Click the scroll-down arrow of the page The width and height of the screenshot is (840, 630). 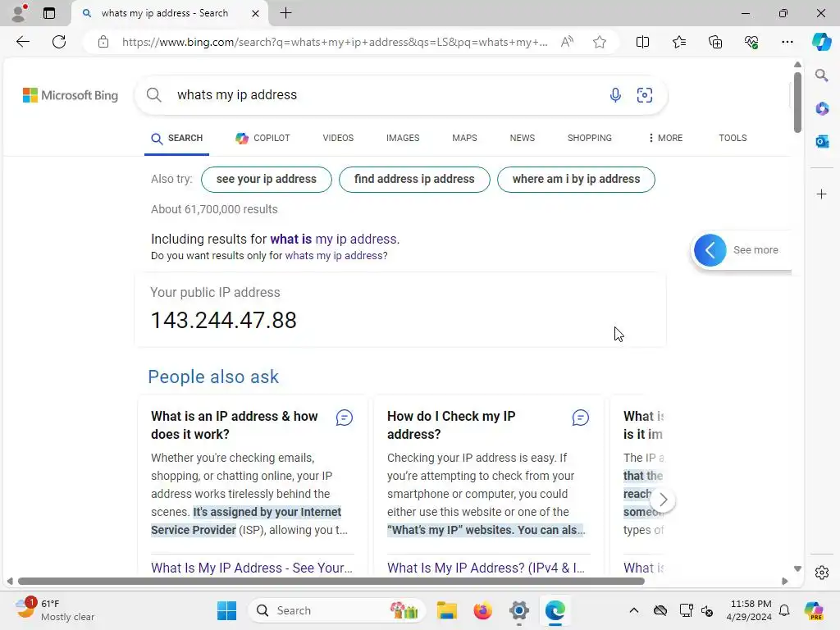point(797,568)
